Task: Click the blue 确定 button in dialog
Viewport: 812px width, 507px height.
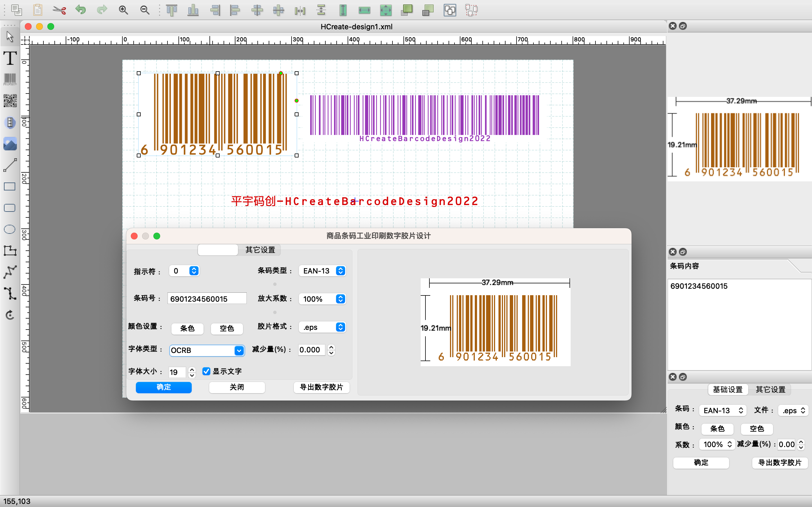Action: (164, 387)
